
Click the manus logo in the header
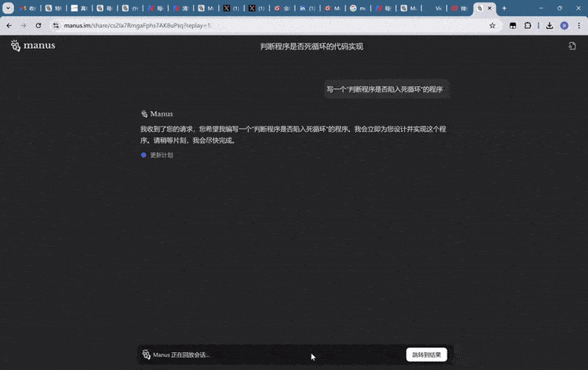[33, 45]
